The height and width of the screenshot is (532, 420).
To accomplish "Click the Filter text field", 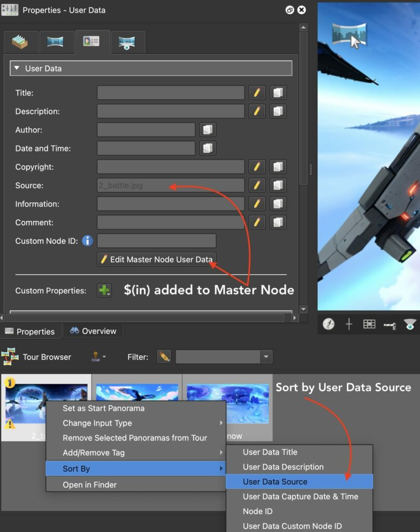I will (218, 356).
